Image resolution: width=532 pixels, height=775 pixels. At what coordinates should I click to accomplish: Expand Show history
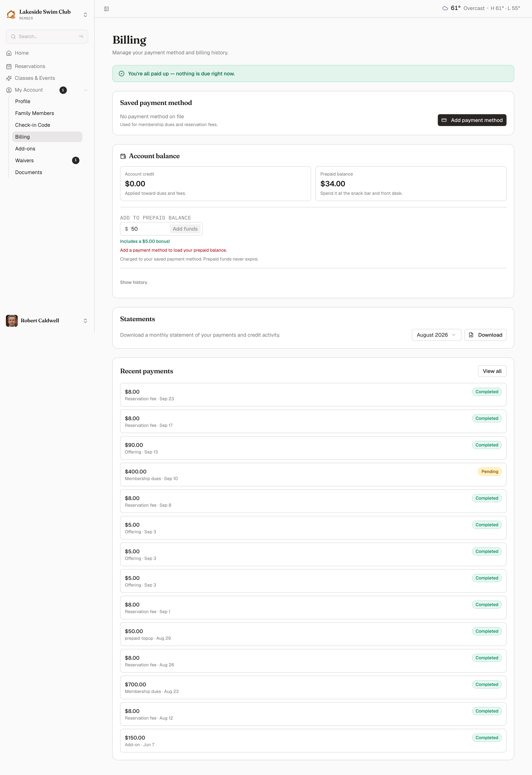pos(133,283)
